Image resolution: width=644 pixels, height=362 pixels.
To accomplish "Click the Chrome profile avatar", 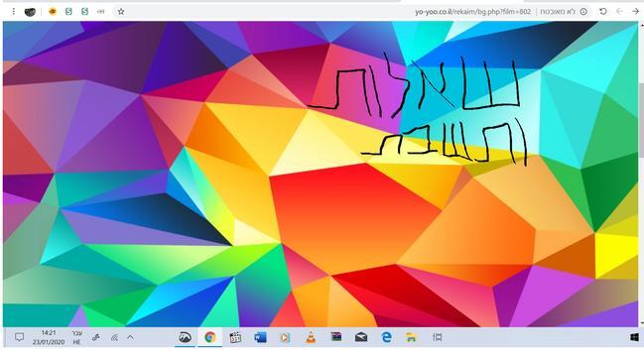I will pos(30,12).
